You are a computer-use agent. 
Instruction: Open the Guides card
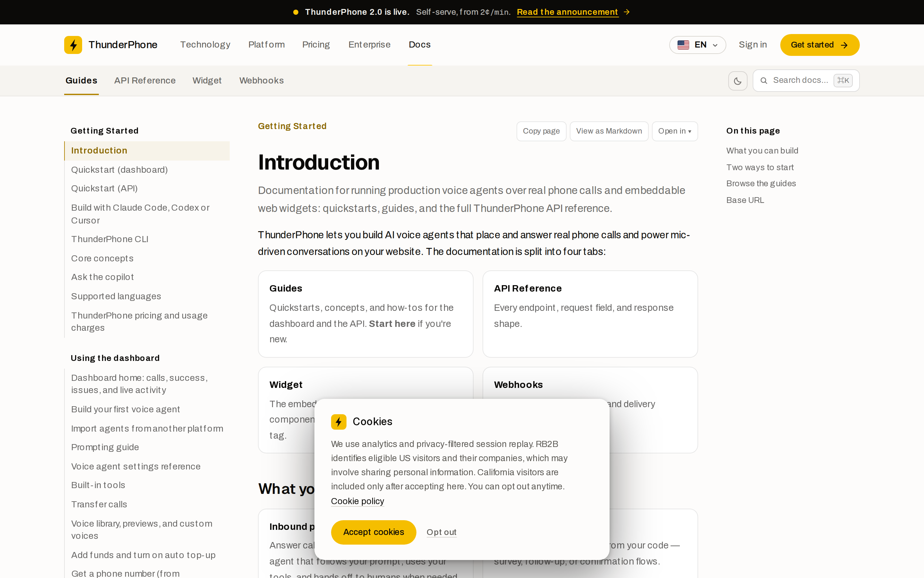365,314
